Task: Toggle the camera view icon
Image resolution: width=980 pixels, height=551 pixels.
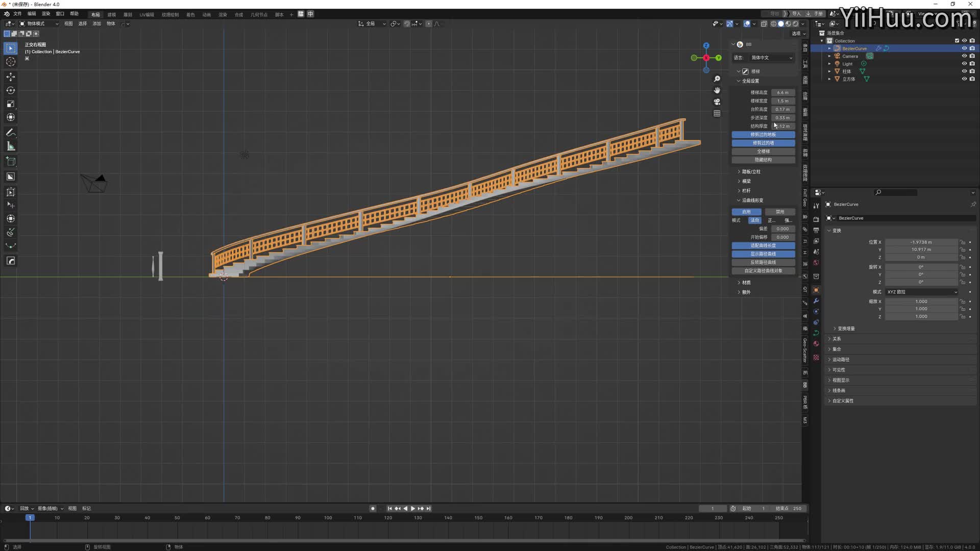Action: [x=717, y=102]
